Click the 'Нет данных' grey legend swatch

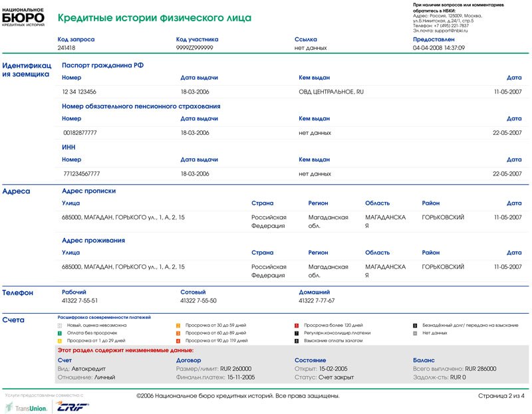tap(415, 333)
